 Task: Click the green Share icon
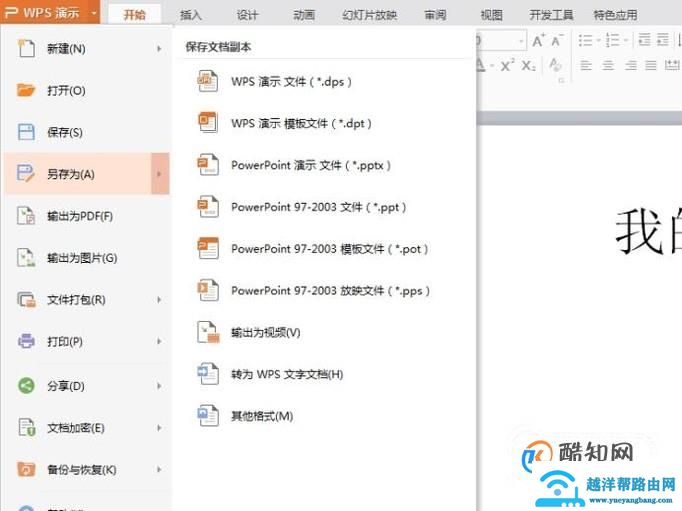click(26, 385)
